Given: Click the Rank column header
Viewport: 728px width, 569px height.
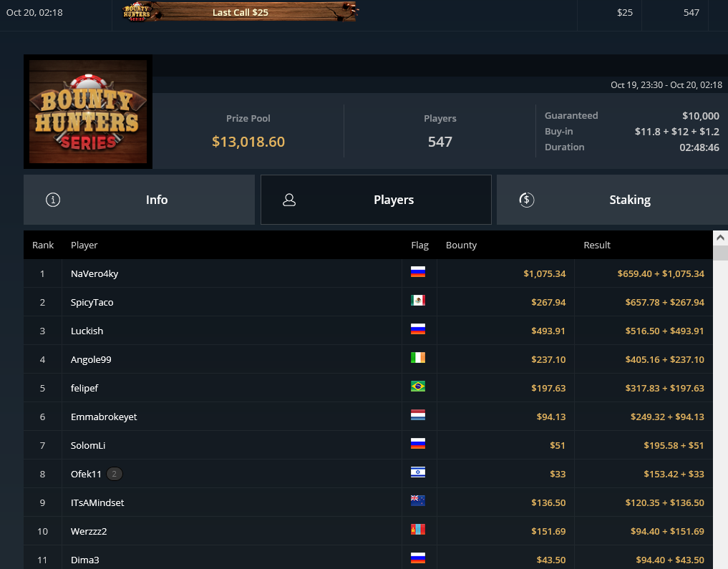Looking at the screenshot, I should click(43, 245).
